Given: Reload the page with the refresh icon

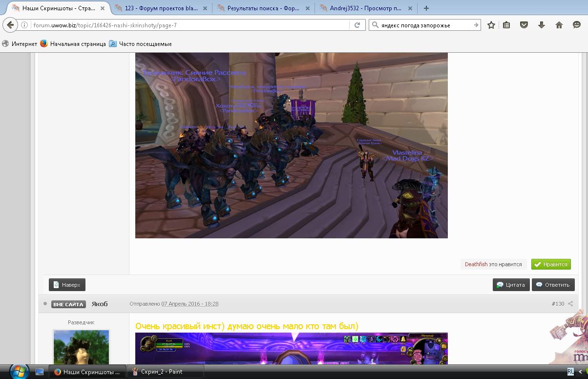Looking at the screenshot, I should (357, 25).
